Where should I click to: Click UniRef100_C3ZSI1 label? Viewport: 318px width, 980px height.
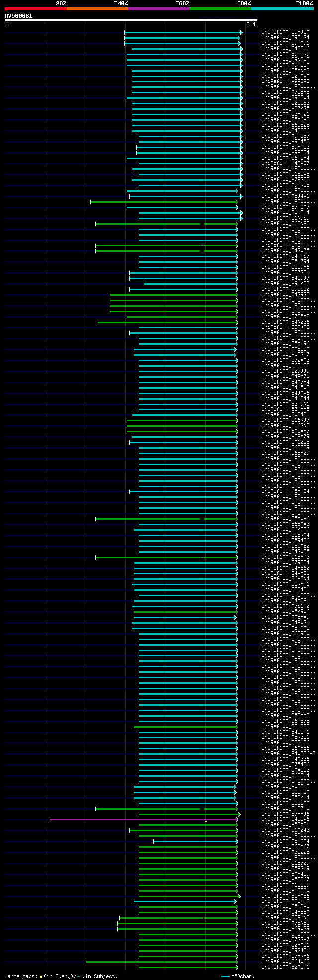[x=285, y=272]
